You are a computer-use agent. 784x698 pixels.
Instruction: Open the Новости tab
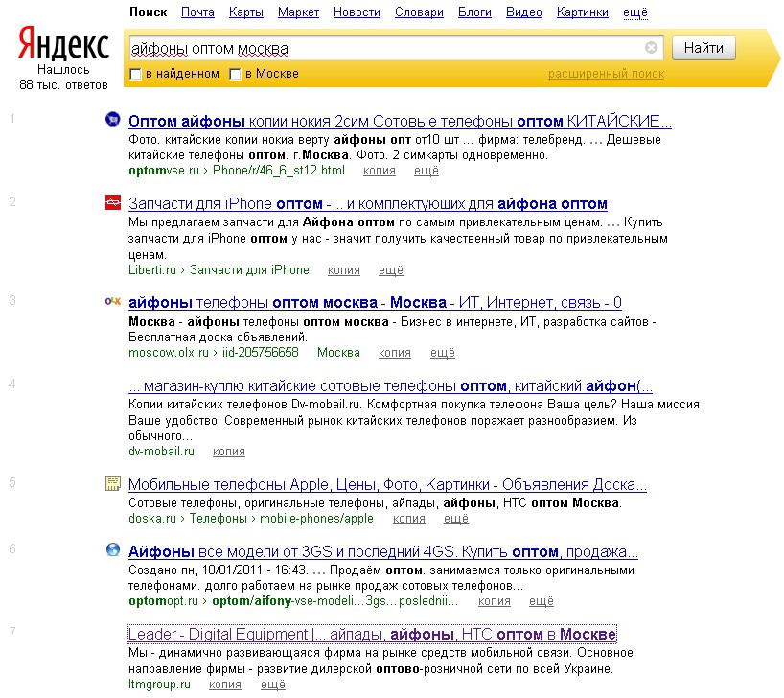pyautogui.click(x=357, y=12)
